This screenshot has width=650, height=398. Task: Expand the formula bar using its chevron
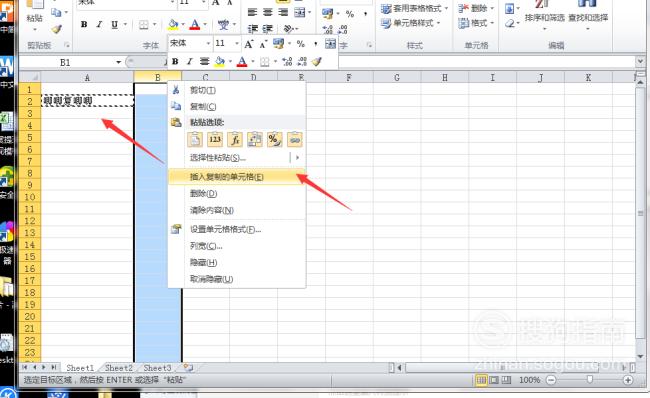point(640,62)
